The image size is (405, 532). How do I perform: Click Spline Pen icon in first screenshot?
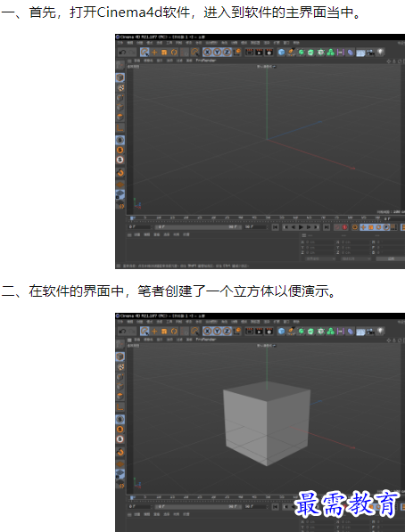coord(291,53)
